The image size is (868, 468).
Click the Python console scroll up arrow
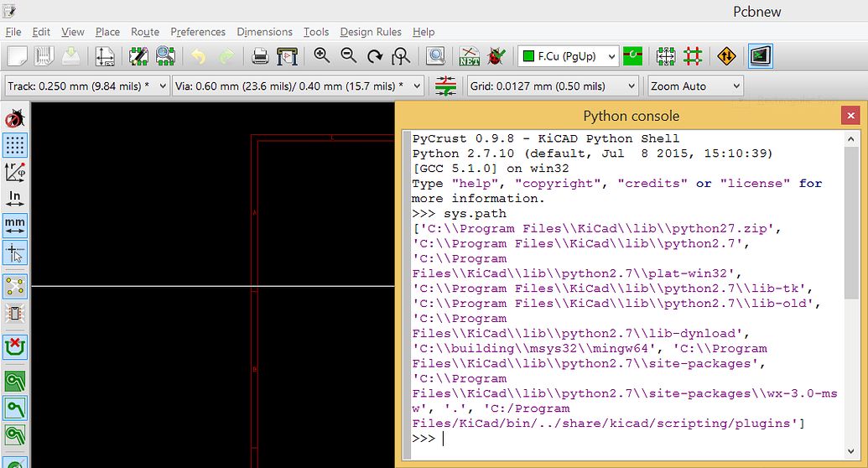click(851, 139)
